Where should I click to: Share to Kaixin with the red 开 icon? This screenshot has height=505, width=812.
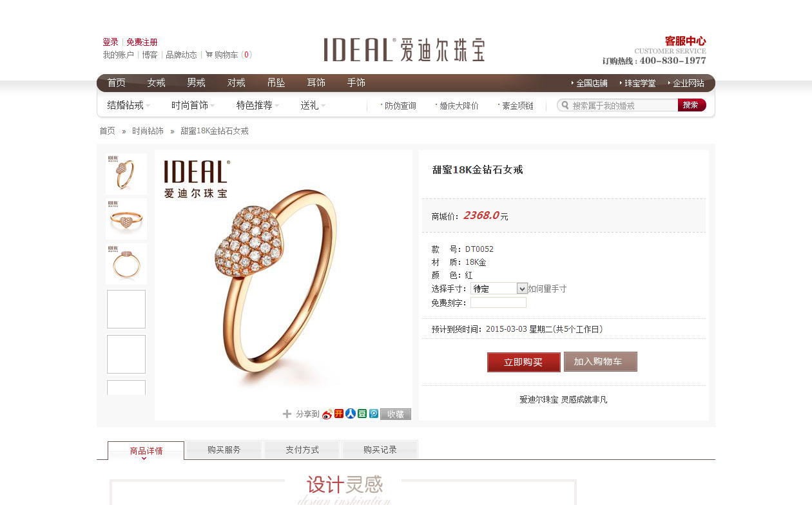coord(339,414)
